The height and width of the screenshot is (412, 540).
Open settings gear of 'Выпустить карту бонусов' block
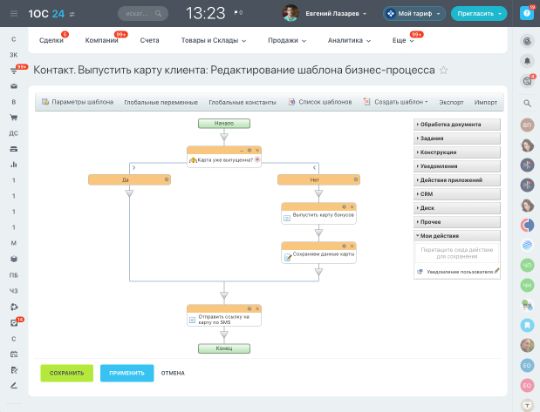click(x=344, y=207)
